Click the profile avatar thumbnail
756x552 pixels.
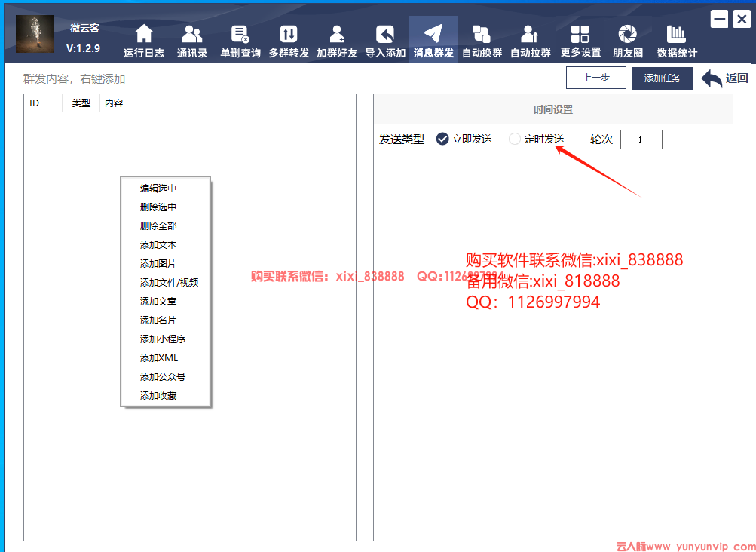[x=34, y=34]
